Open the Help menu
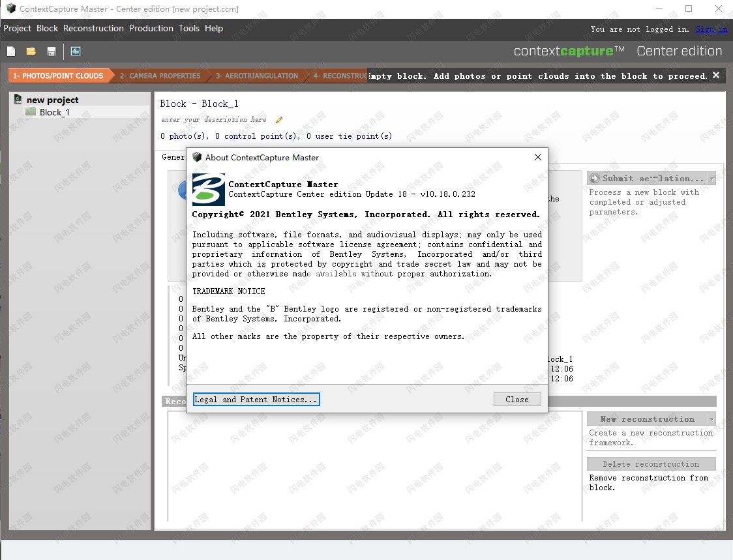Image resolution: width=733 pixels, height=560 pixels. coord(214,29)
